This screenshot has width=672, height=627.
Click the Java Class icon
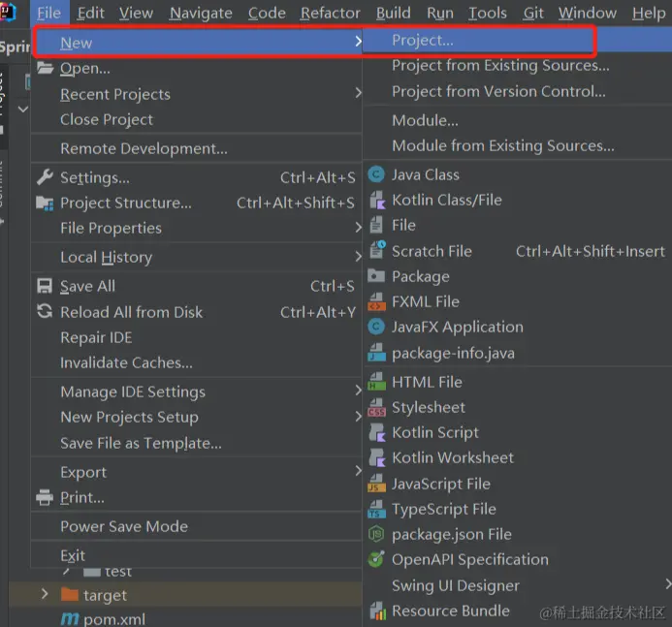[376, 174]
